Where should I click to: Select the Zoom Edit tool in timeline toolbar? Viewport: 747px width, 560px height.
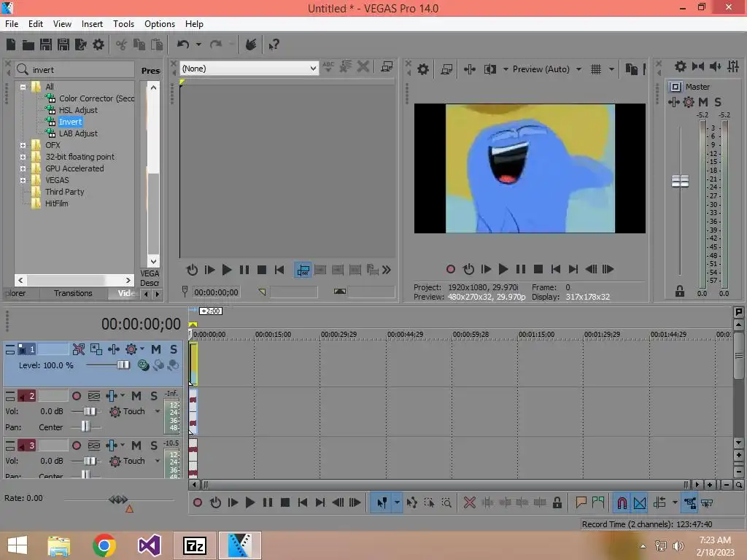coord(446,503)
